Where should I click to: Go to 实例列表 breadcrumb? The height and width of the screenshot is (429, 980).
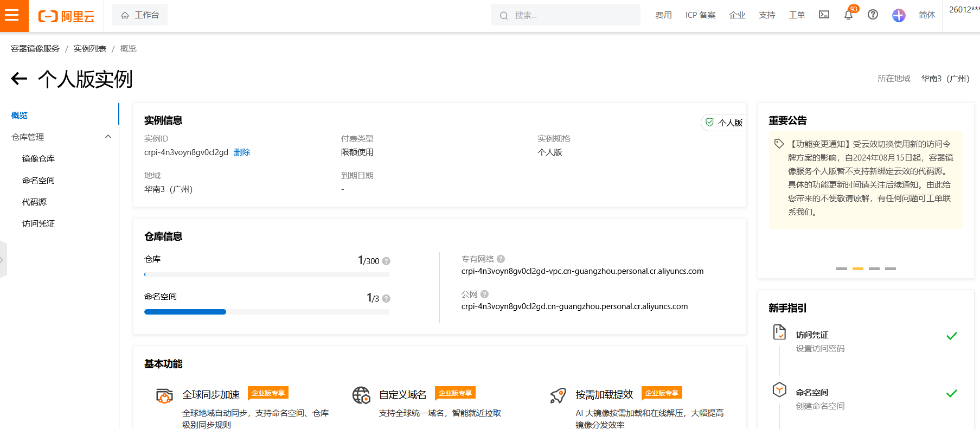(90, 49)
